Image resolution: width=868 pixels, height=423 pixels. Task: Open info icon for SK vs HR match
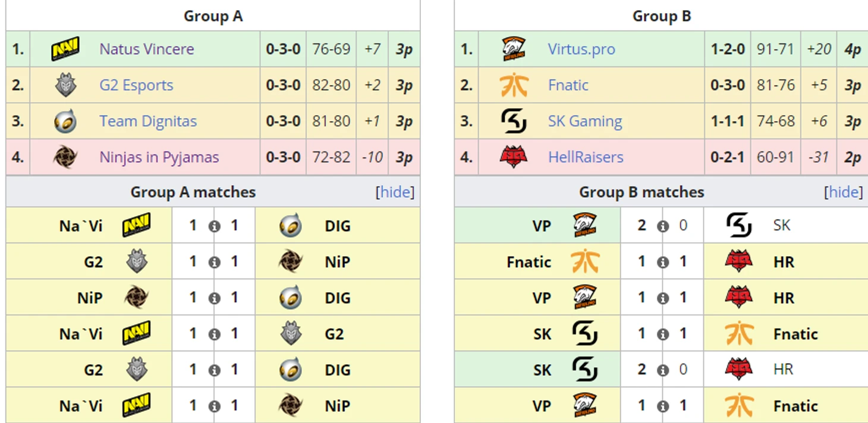[x=663, y=370]
